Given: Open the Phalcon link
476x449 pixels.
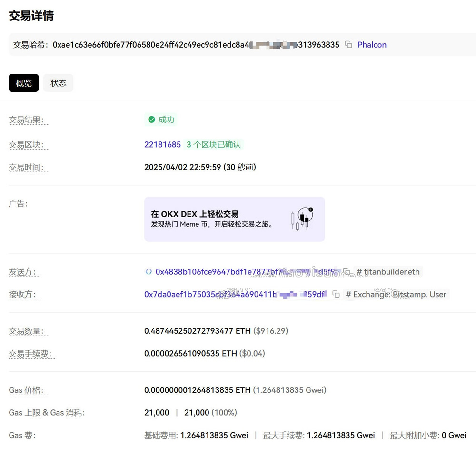Looking at the screenshot, I should (372, 44).
